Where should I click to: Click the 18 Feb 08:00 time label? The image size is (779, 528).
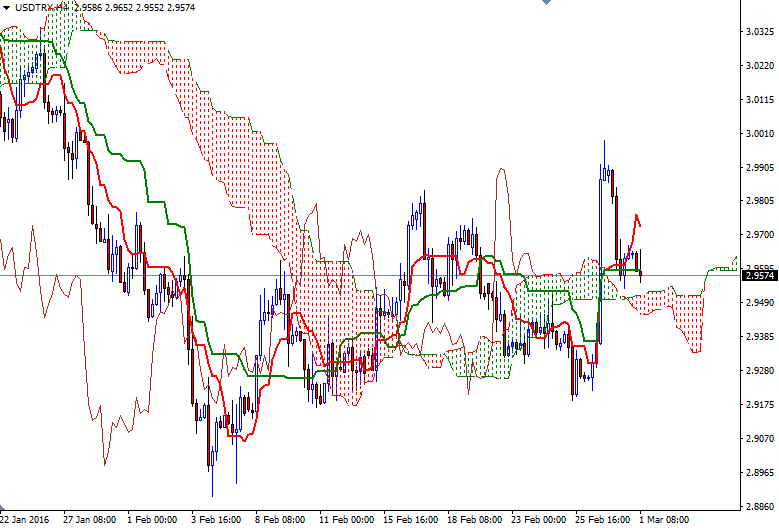point(474,520)
